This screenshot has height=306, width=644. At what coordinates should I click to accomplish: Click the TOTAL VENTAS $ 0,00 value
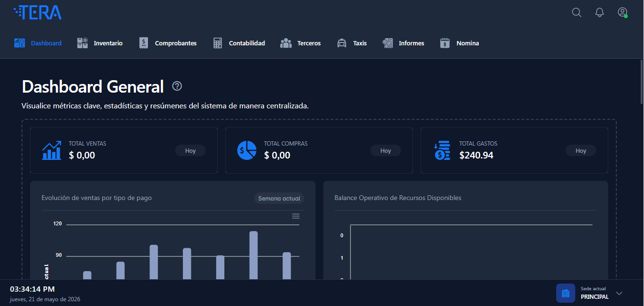pyautogui.click(x=82, y=155)
